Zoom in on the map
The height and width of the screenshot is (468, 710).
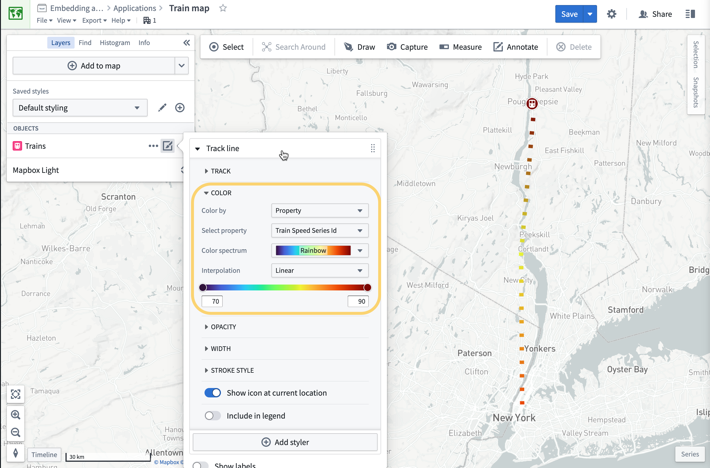(x=15, y=415)
